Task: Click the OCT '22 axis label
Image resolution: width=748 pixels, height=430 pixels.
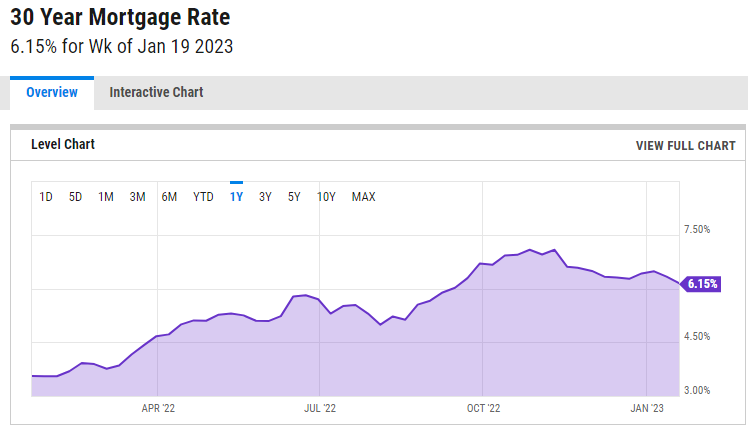Action: [483, 408]
